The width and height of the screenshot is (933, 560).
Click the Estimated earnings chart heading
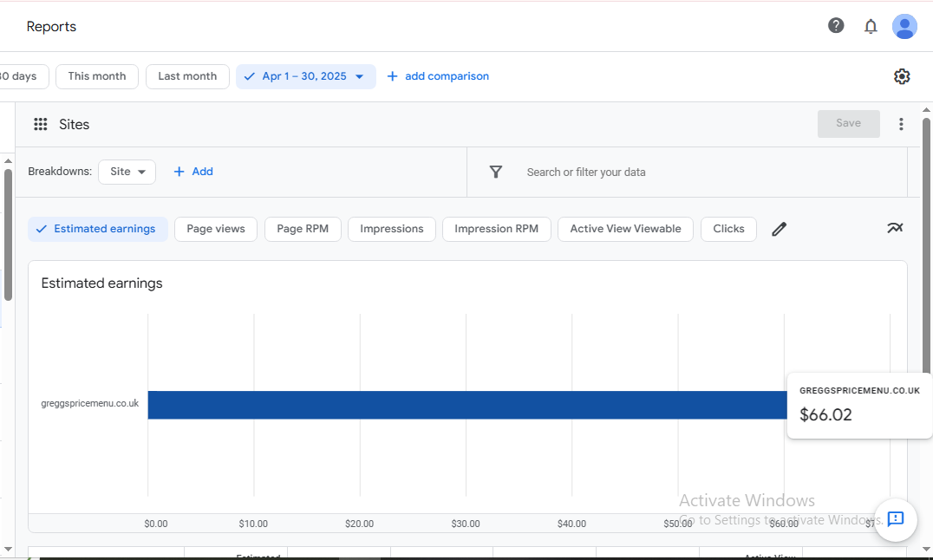click(101, 283)
